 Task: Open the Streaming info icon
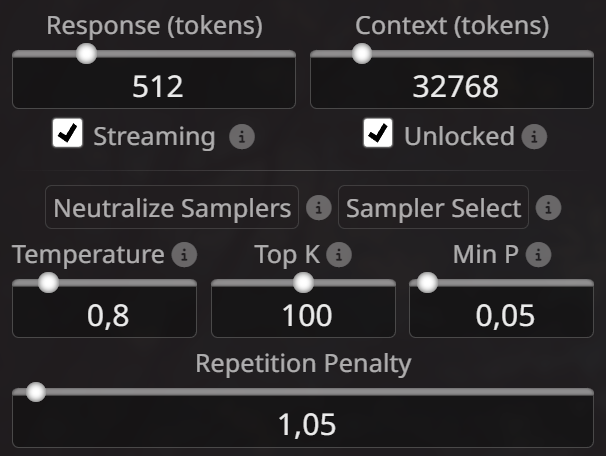coord(242,136)
